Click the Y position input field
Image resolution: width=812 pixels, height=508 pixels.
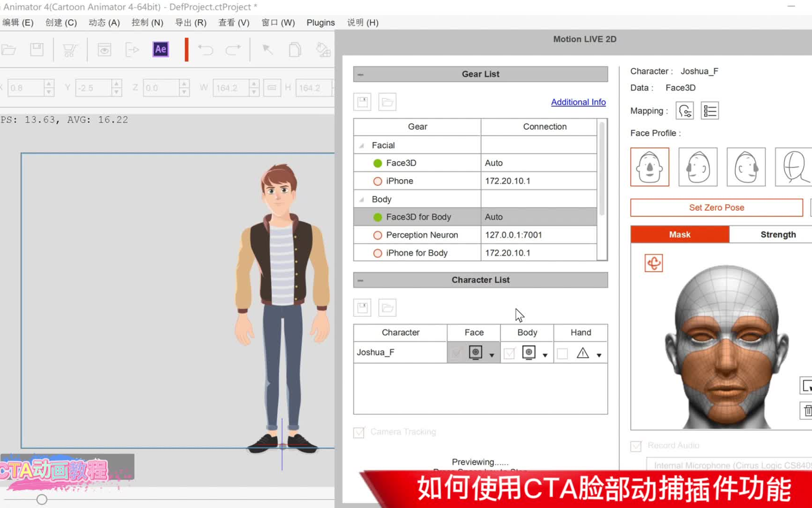click(x=94, y=88)
